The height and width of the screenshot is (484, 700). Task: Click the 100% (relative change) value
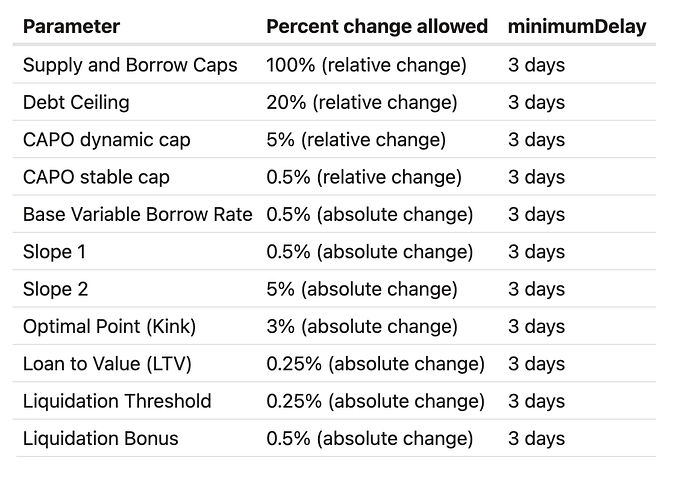tap(366, 65)
